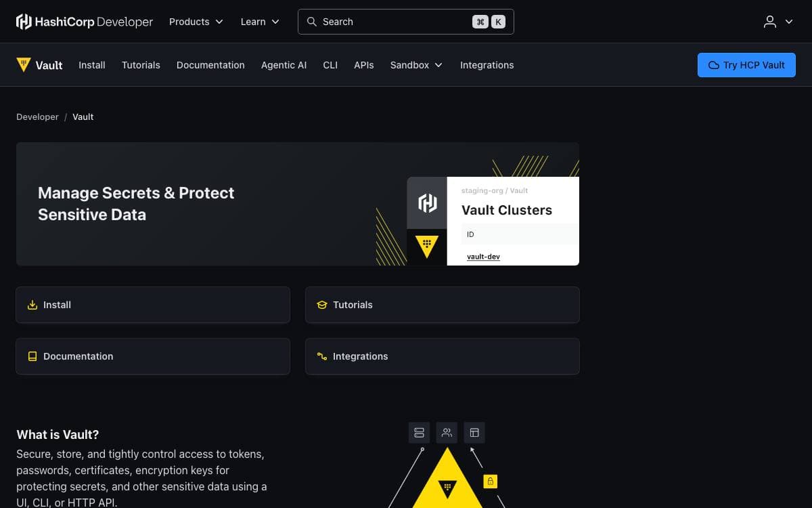
Task: Open Tutorials in the Vault navbar
Action: [x=141, y=65]
